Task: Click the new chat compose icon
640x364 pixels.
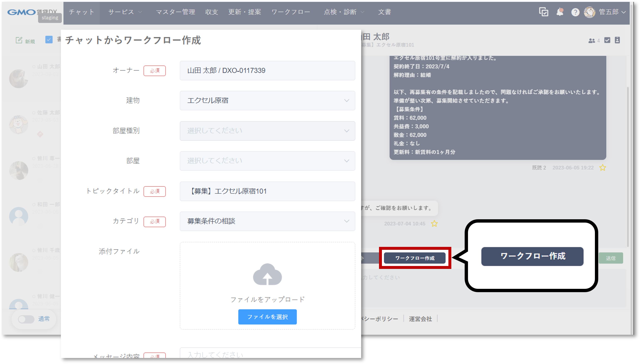Action: (19, 40)
